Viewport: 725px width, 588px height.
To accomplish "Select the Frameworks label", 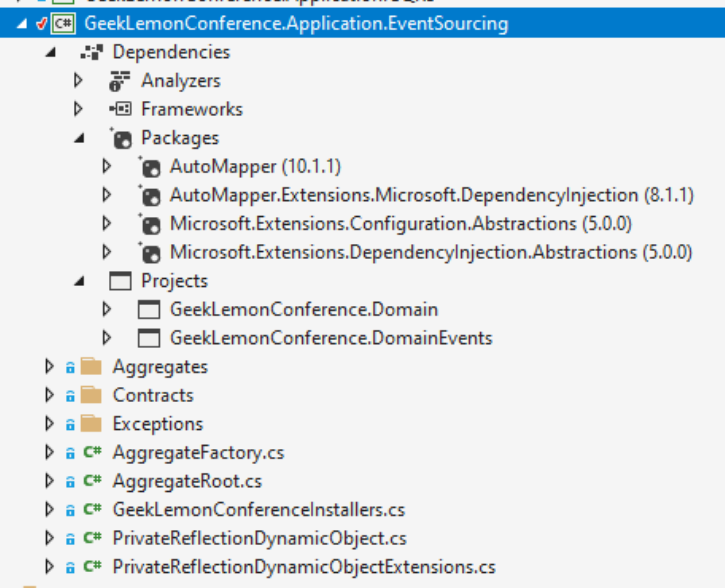I will [x=192, y=110].
